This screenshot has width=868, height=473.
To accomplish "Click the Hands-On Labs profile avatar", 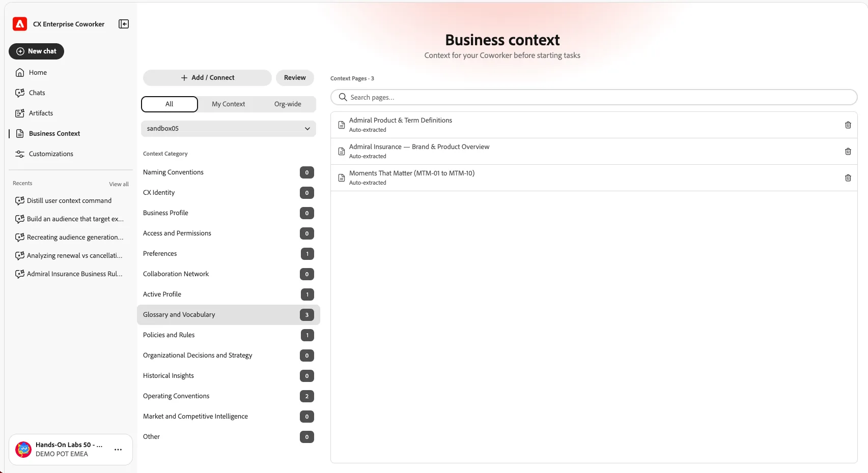I will pyautogui.click(x=23, y=450).
